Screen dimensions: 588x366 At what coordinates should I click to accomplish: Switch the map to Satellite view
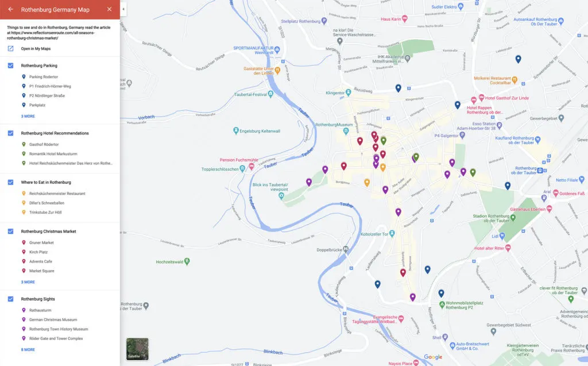[138, 348]
